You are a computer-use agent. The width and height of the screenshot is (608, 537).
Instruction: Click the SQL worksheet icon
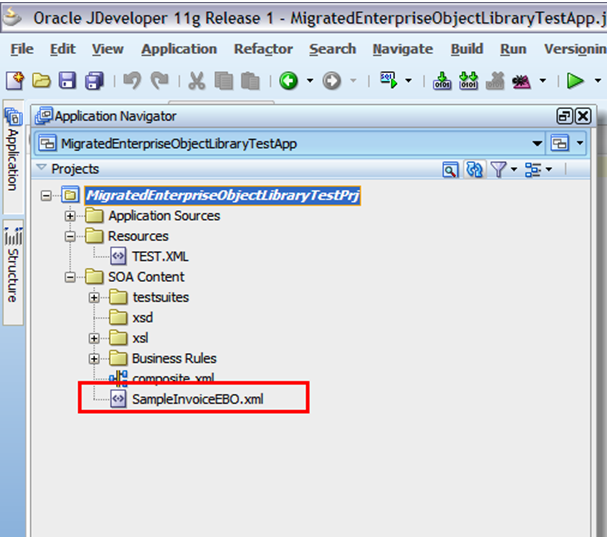389,80
